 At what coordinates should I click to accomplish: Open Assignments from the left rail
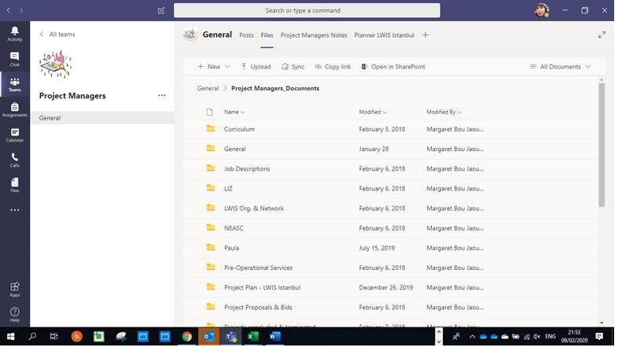point(14,109)
